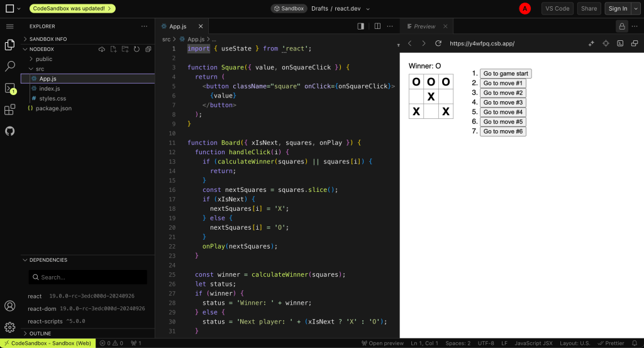Open the settings gear icon
Image resolution: width=644 pixels, height=348 pixels.
[10, 327]
